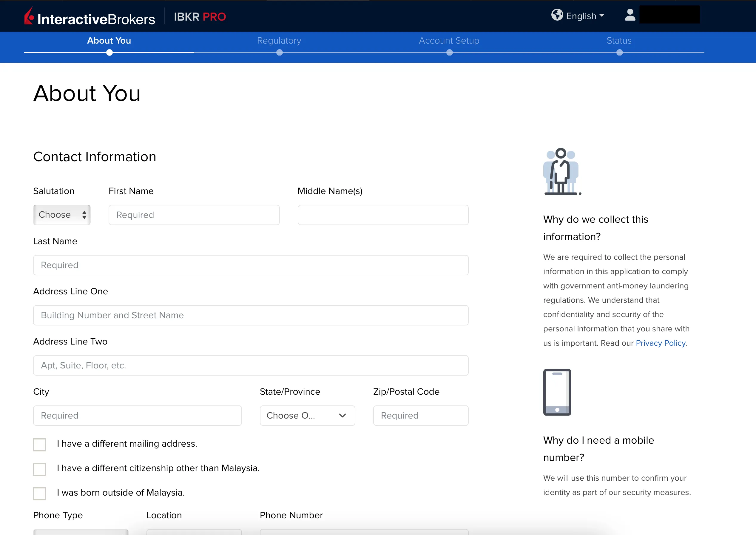756x535 pixels.
Task: Click the IBKR PRO label
Action: click(x=200, y=16)
